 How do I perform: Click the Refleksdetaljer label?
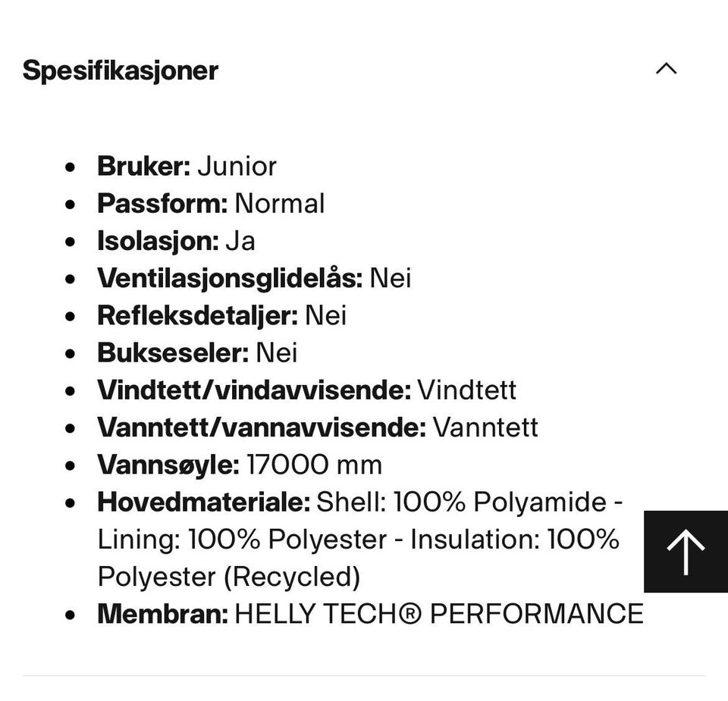point(197,315)
